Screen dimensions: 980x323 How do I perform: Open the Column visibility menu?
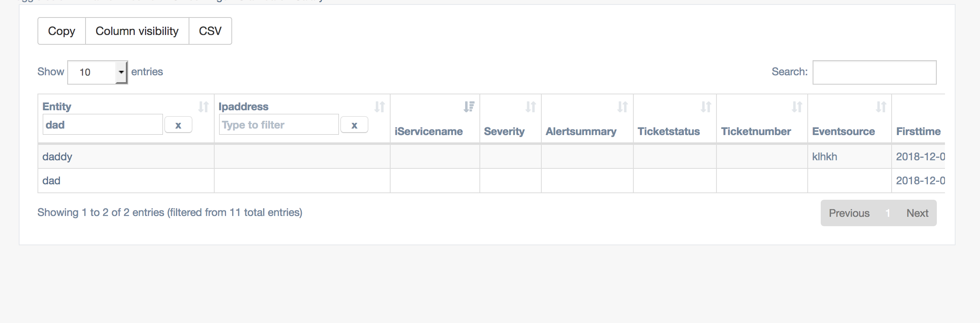pyautogui.click(x=137, y=31)
